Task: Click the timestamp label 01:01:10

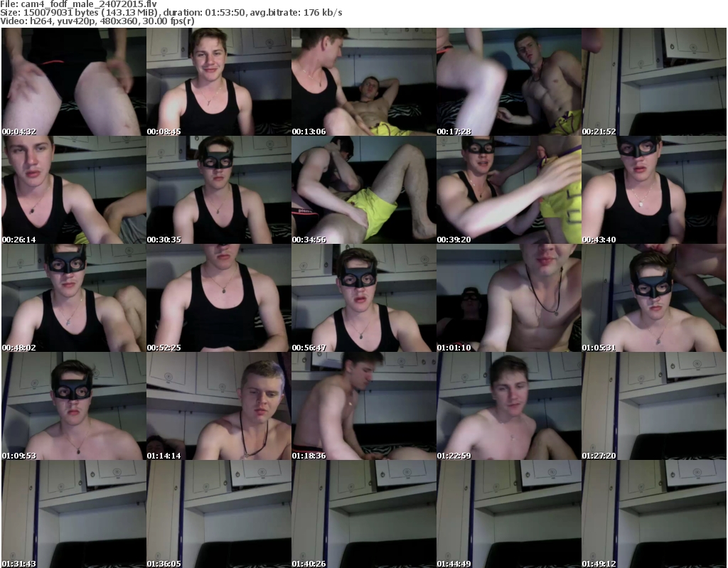Action: (454, 348)
